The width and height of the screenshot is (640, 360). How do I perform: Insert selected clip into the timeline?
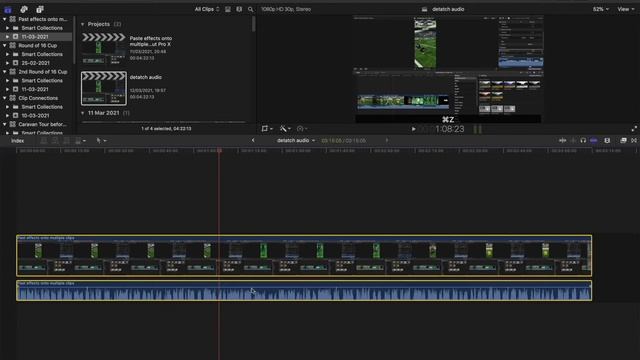[x=55, y=140]
